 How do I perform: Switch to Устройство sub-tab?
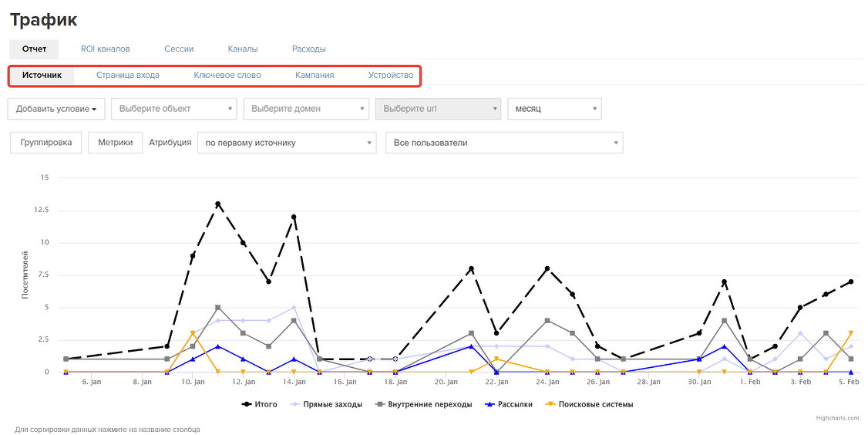tap(391, 76)
